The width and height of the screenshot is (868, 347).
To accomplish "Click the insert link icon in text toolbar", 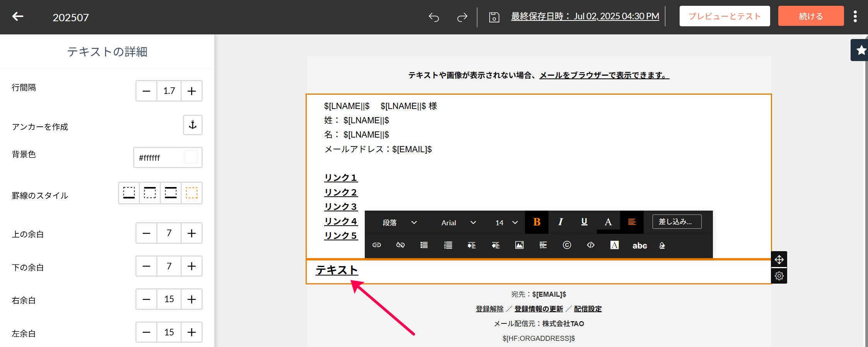I will (x=376, y=245).
